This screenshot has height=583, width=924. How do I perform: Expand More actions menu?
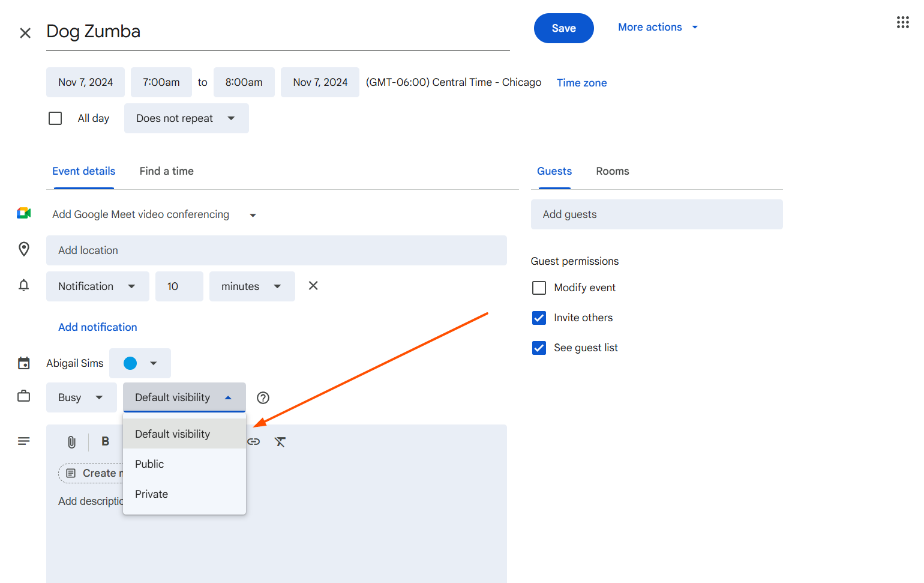(x=658, y=27)
